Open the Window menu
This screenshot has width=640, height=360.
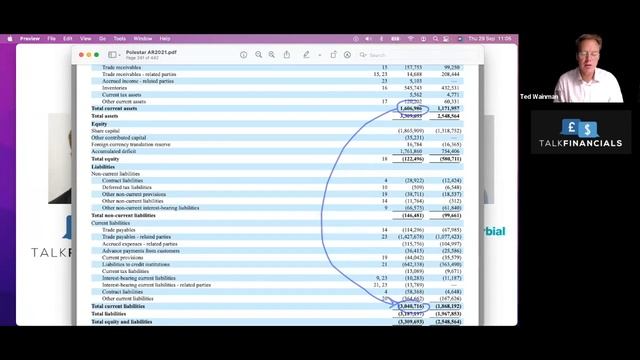tap(143, 39)
